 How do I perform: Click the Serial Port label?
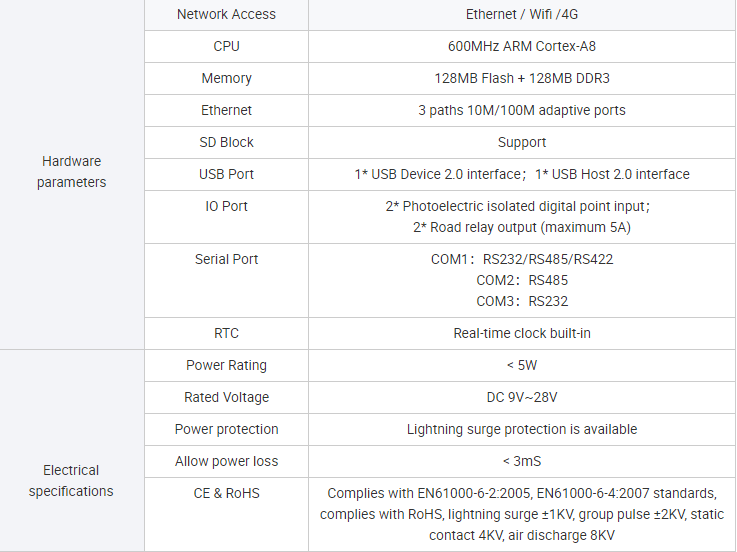tap(226, 259)
